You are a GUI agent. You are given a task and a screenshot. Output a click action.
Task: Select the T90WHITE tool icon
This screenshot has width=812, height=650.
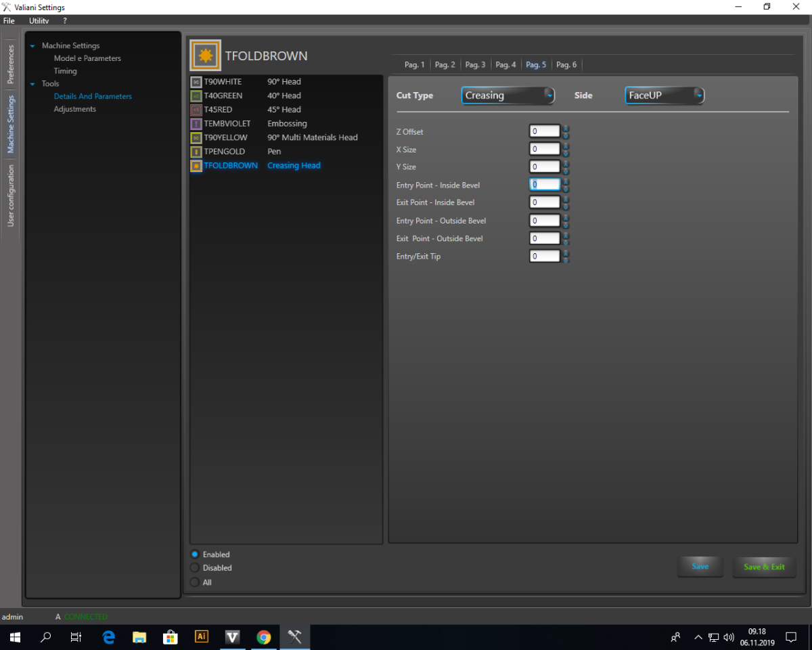[x=196, y=82]
